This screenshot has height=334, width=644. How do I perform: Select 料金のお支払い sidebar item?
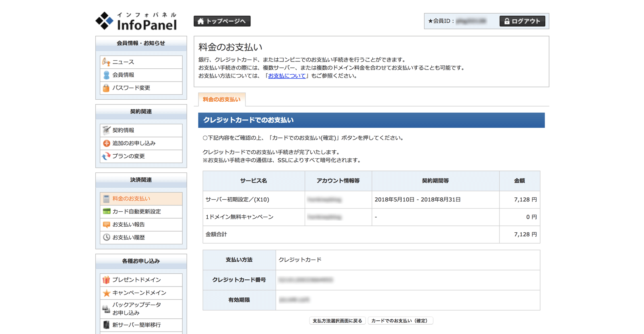pos(141,199)
